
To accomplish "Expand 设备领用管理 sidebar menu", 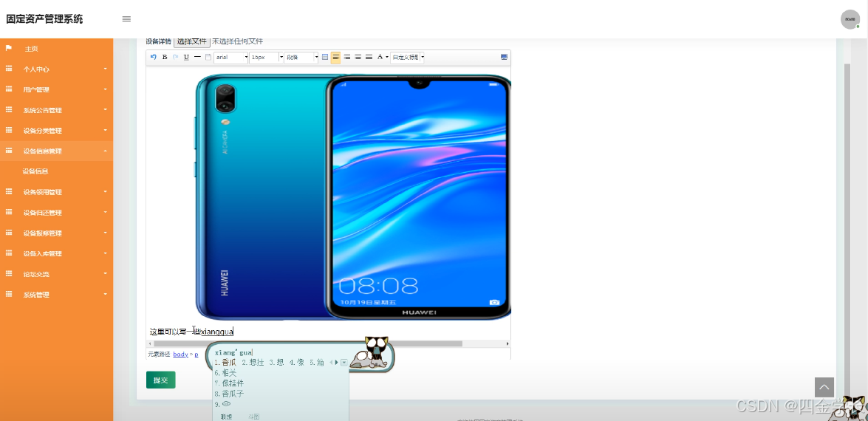I will [x=56, y=192].
